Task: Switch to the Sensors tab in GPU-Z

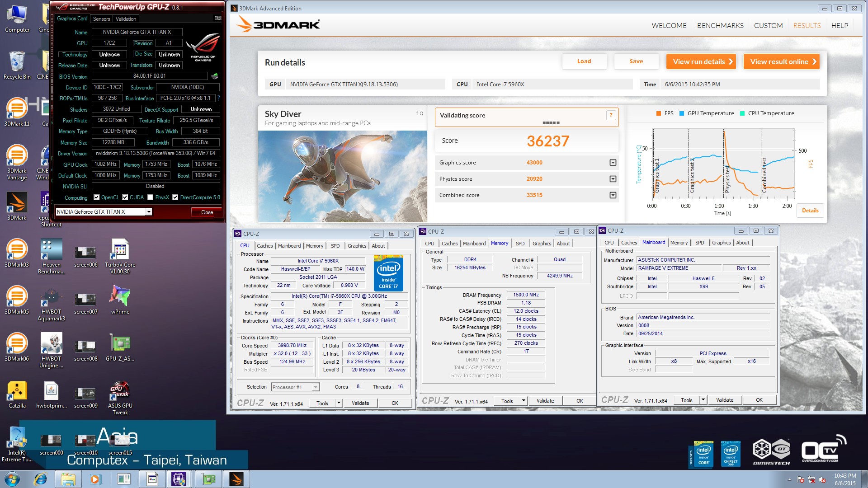Action: coord(101,19)
